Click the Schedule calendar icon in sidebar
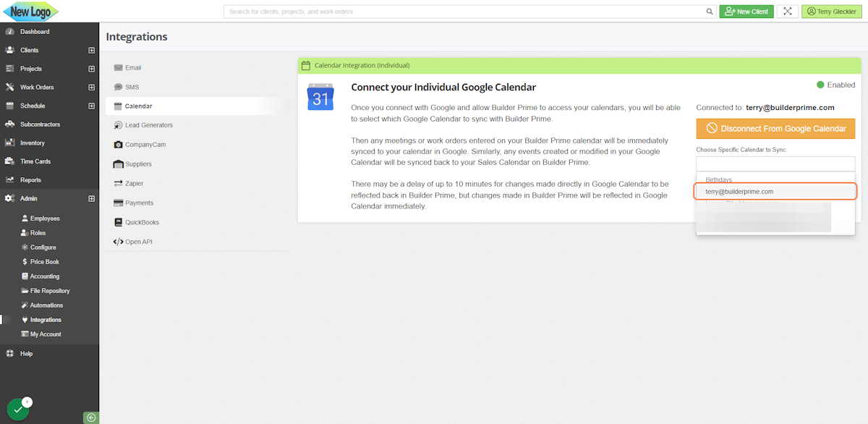Image resolution: width=868 pixels, height=424 pixels. (10, 106)
